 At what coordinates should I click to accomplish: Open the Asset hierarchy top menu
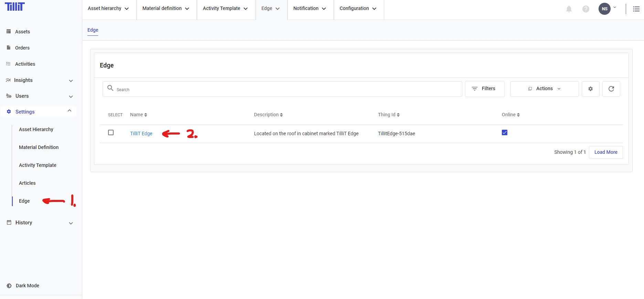pos(108,9)
